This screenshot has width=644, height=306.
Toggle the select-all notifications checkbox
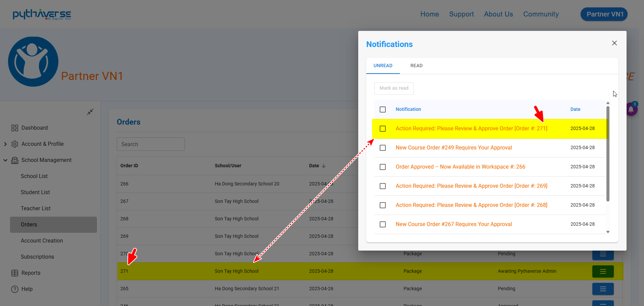383,110
